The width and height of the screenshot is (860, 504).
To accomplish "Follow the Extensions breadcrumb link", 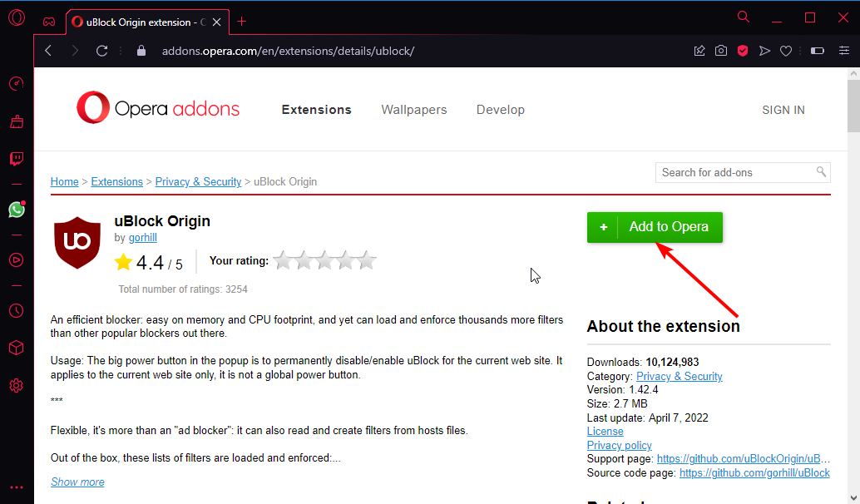I will (x=116, y=181).
